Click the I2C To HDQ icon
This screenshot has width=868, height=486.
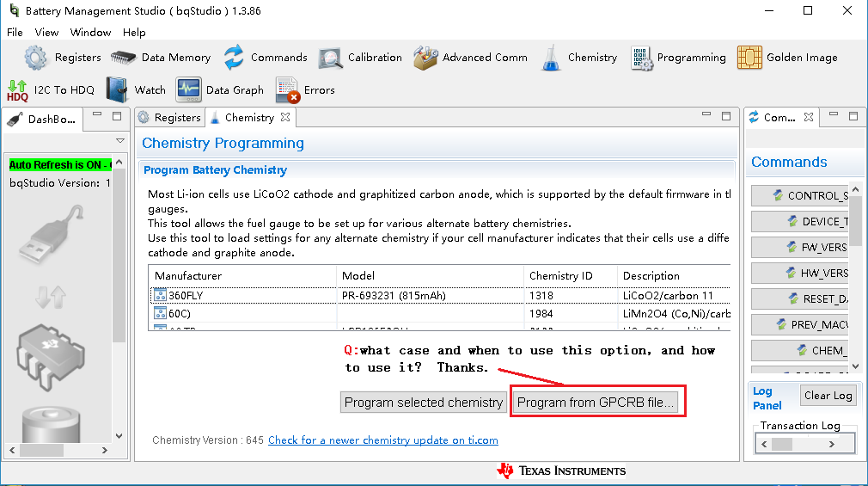coord(17,90)
